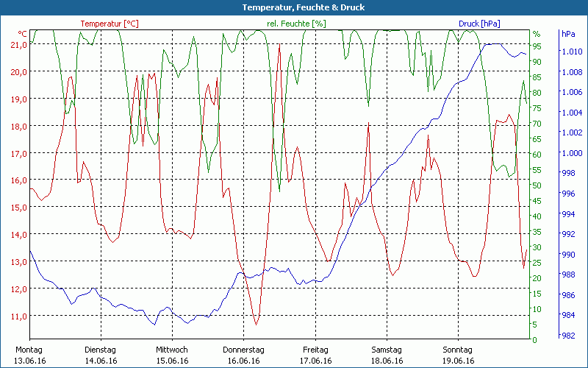Click the red °C unit label at top left
588x368 pixels.
[22, 34]
